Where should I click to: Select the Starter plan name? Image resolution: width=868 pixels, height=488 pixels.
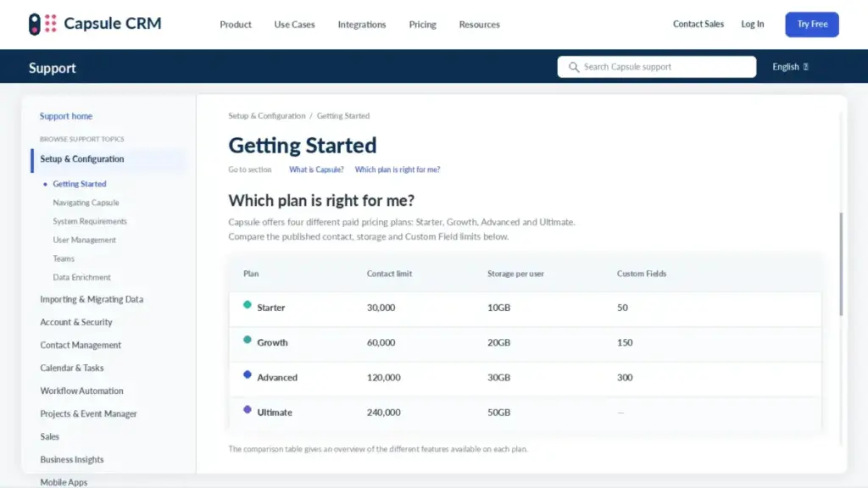(270, 308)
